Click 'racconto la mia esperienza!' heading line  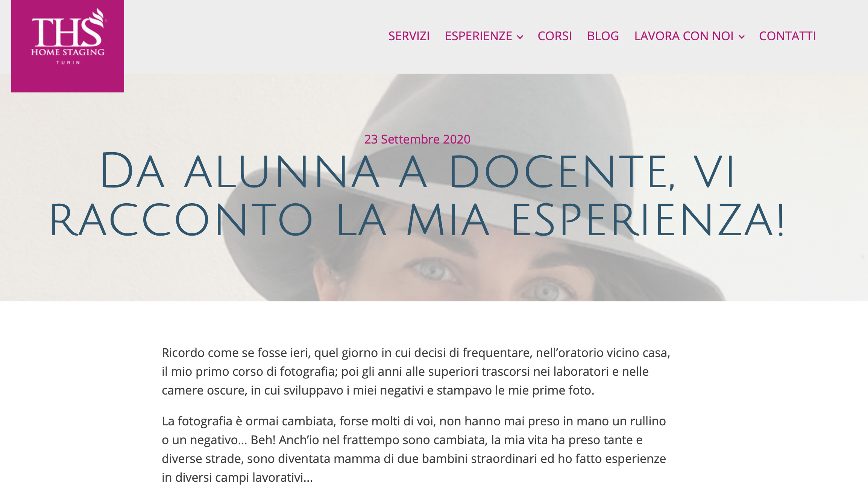tap(417, 220)
